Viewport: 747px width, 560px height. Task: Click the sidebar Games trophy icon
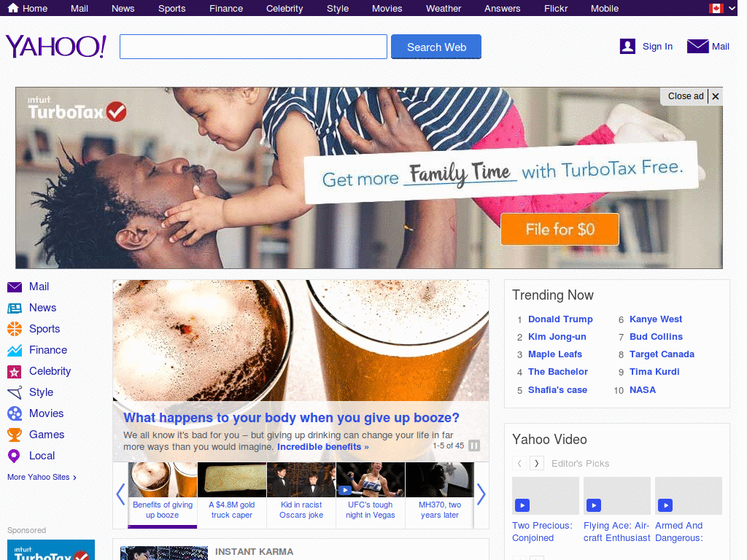pos(15,435)
